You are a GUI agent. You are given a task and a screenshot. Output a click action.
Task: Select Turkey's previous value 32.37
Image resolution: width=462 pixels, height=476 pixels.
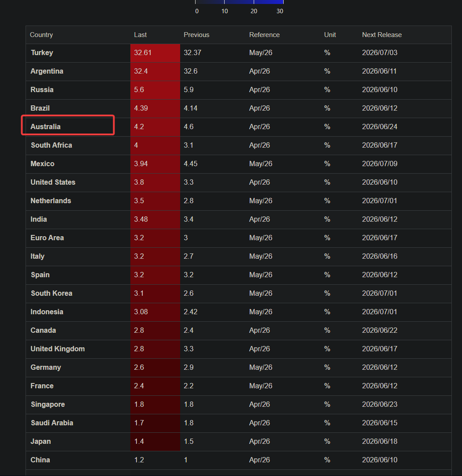192,53
